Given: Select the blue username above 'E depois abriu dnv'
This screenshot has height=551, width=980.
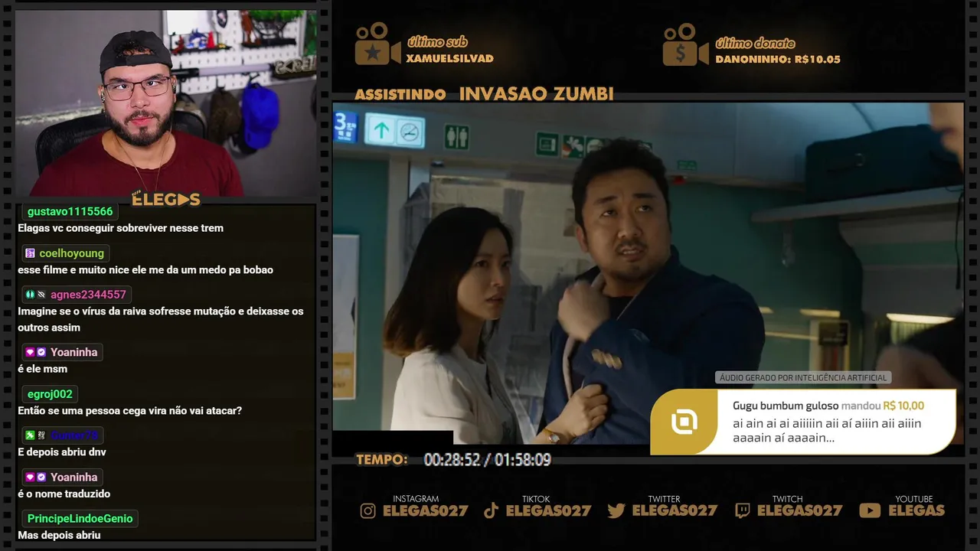Looking at the screenshot, I should 74,435.
